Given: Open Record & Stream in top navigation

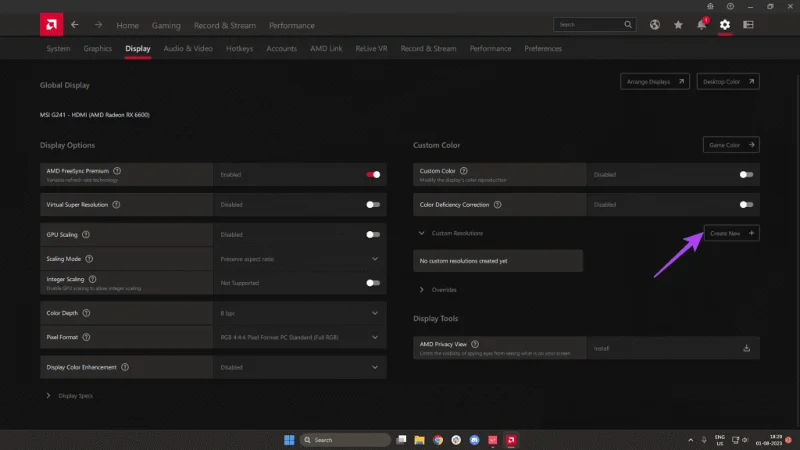Looking at the screenshot, I should point(224,26).
